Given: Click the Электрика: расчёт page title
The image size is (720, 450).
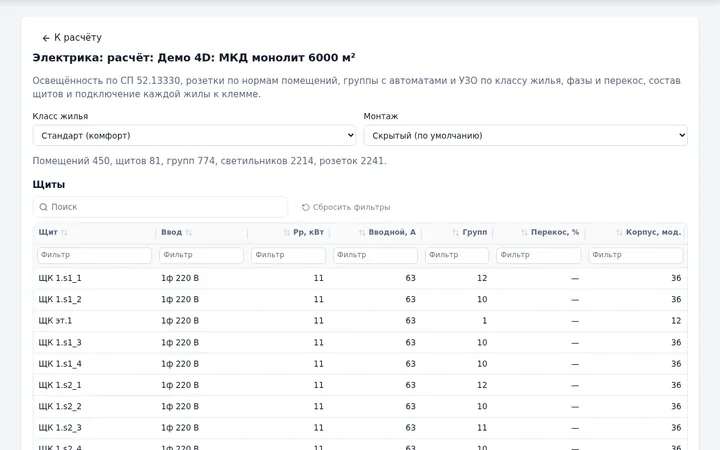Looking at the screenshot, I should click(194, 58).
